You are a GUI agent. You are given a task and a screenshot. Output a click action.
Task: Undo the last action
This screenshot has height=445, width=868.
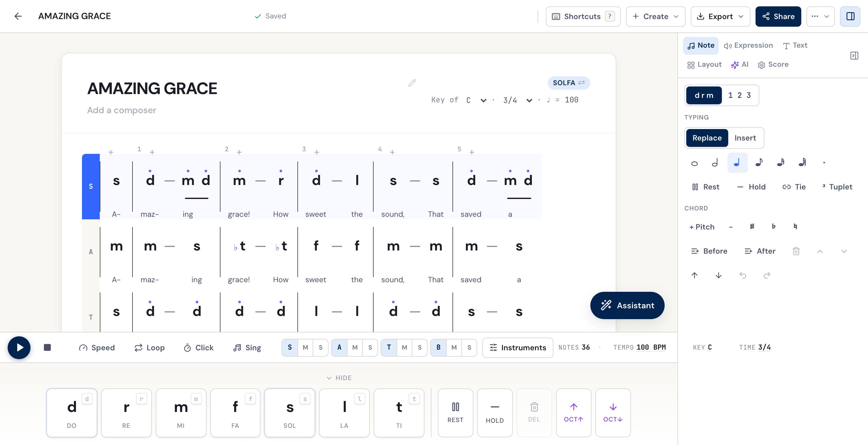click(743, 276)
